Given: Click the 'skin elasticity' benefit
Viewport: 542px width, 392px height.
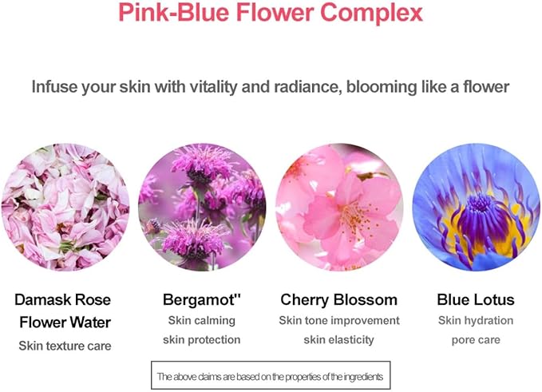Looking at the screenshot, I should (339, 340).
